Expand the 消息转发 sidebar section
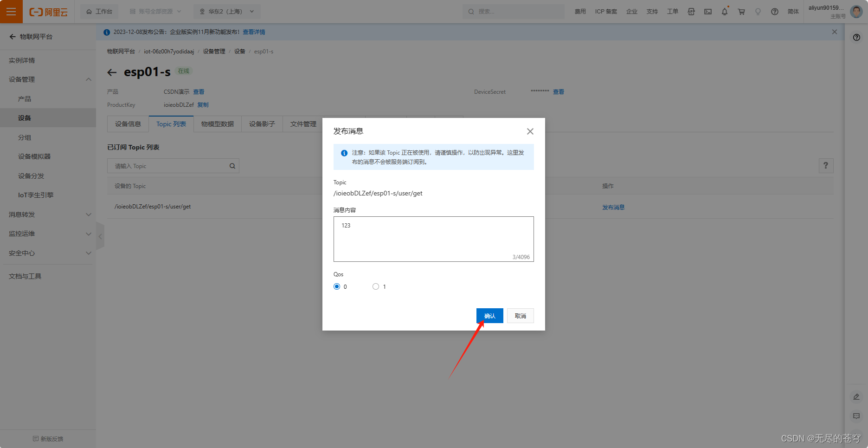 click(48, 214)
